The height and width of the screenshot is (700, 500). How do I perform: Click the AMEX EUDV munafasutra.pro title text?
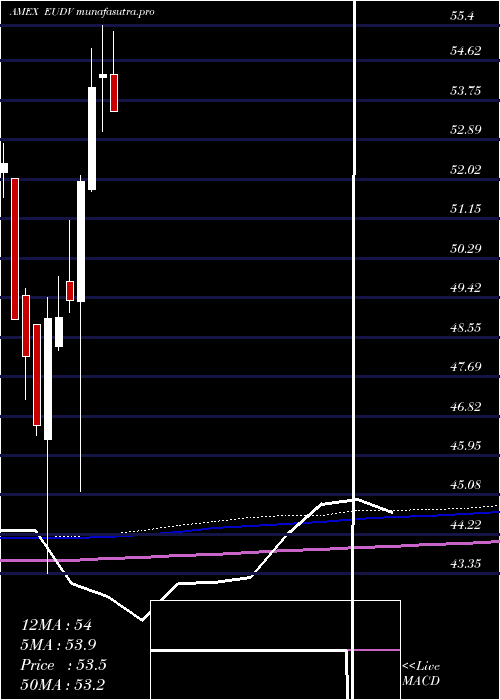click(x=82, y=12)
